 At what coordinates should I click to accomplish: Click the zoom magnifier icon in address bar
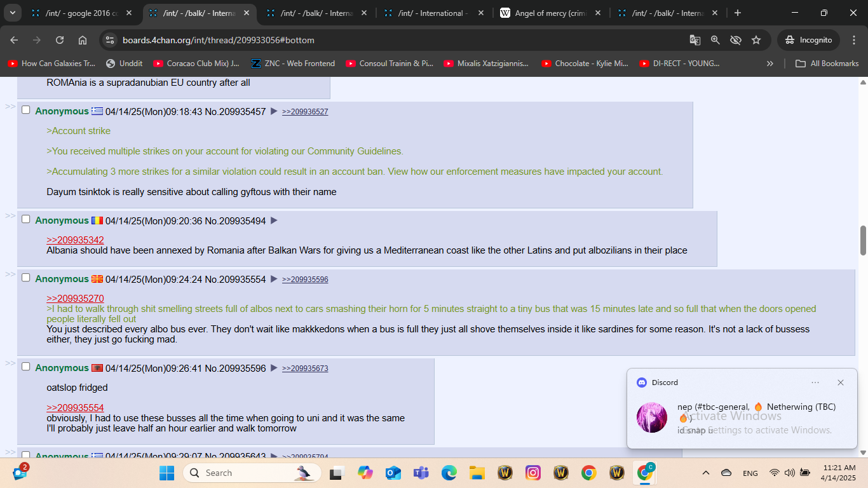coord(715,40)
